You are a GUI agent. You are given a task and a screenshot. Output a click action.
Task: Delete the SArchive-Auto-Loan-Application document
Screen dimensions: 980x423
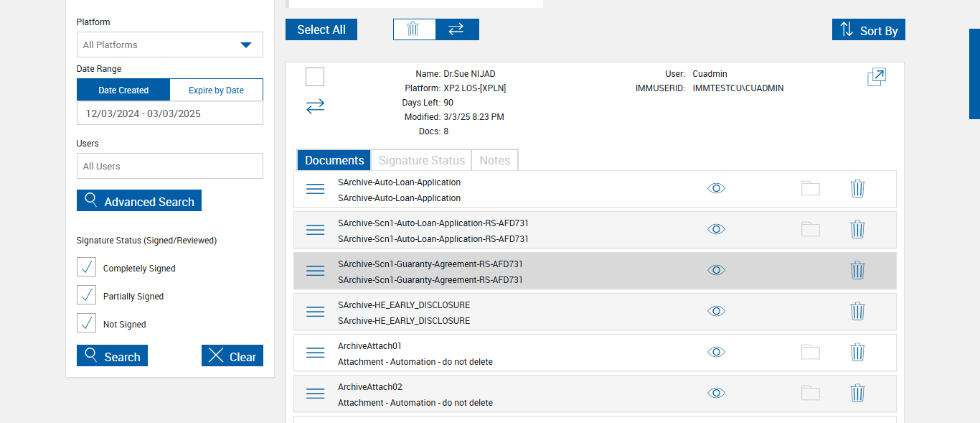pos(857,188)
